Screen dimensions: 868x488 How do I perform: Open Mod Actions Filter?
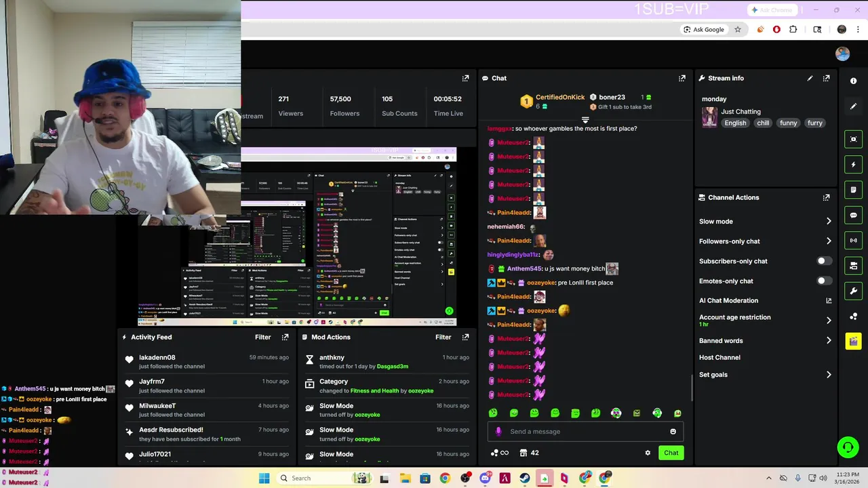(443, 337)
